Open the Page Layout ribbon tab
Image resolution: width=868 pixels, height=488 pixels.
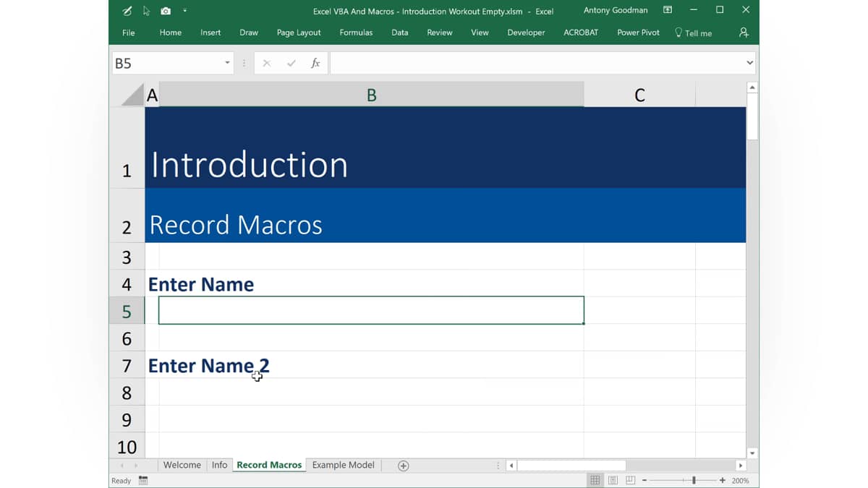299,33
